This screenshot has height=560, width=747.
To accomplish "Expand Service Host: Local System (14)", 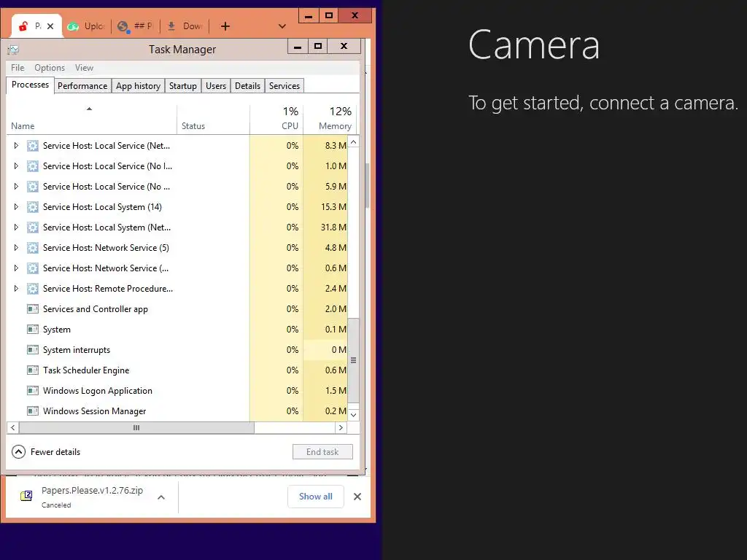I will (x=16, y=206).
